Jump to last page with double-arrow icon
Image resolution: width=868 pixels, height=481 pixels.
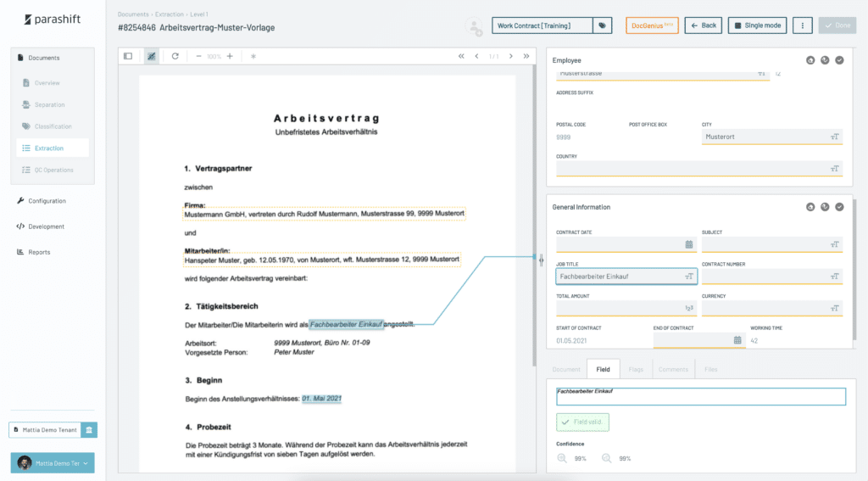pyautogui.click(x=526, y=56)
